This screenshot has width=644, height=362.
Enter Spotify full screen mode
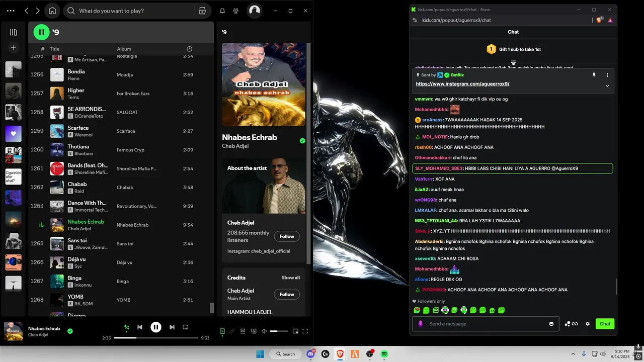(305, 331)
